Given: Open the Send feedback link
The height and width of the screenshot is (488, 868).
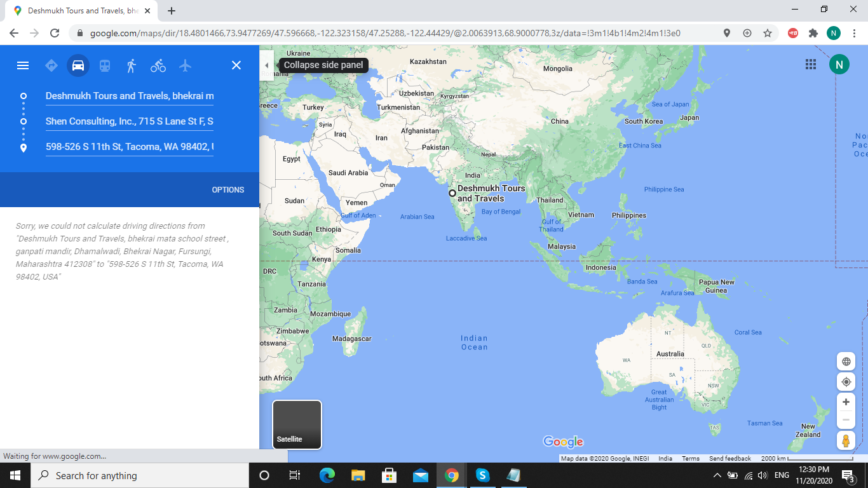Looking at the screenshot, I should (730, 458).
